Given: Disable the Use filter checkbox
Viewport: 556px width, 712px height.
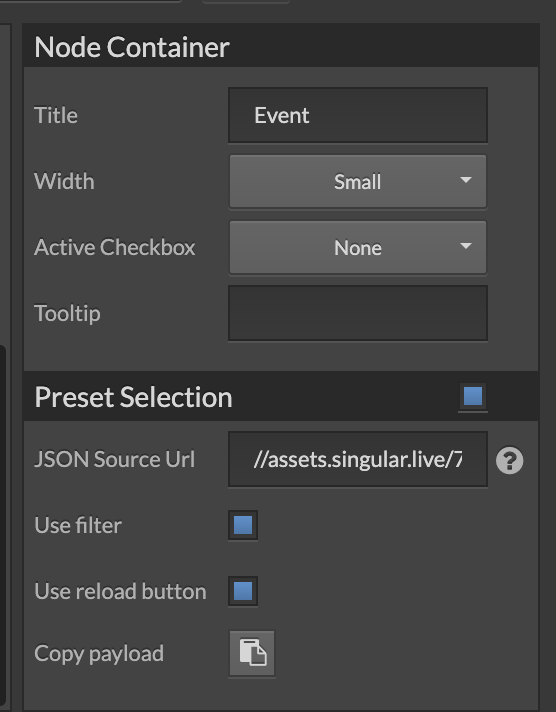Looking at the screenshot, I should pos(243,525).
